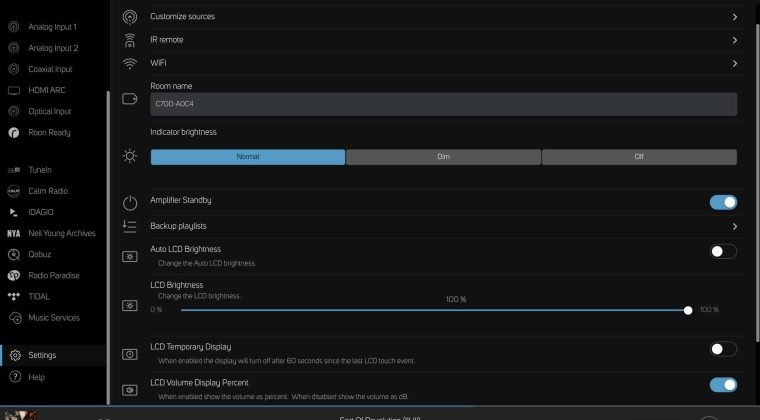Click the Neil Young Archives NYA icon
Image resolution: width=760 pixels, height=420 pixels.
coord(14,233)
